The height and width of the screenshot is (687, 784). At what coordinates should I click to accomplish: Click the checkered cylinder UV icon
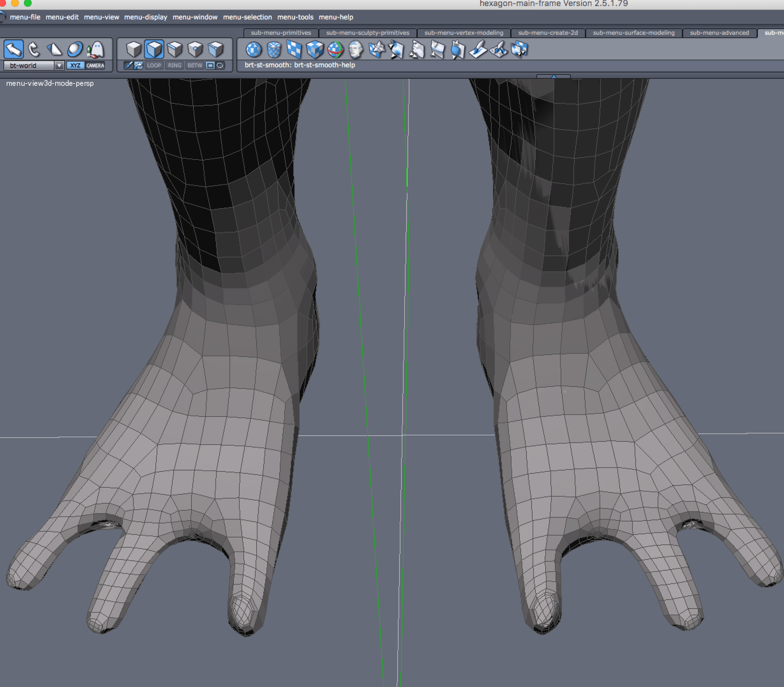click(x=274, y=49)
